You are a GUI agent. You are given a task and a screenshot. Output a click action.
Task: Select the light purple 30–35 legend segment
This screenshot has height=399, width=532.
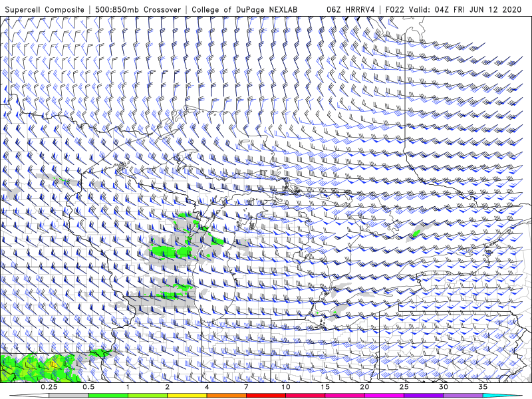click(x=463, y=396)
